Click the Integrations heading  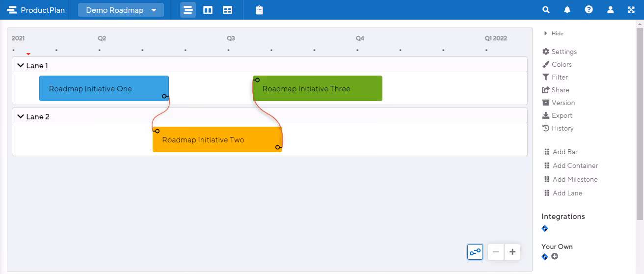tap(563, 216)
